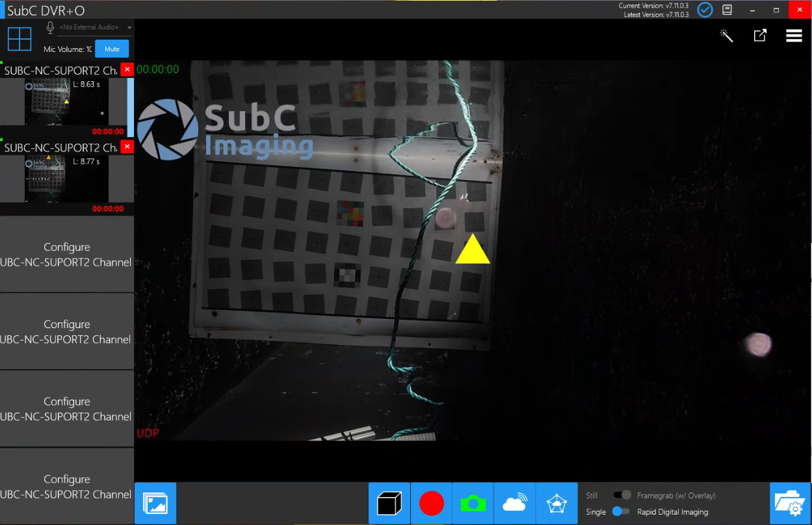Click the four-pane grid layout icon
Viewport: 812px width, 525px height.
point(20,39)
